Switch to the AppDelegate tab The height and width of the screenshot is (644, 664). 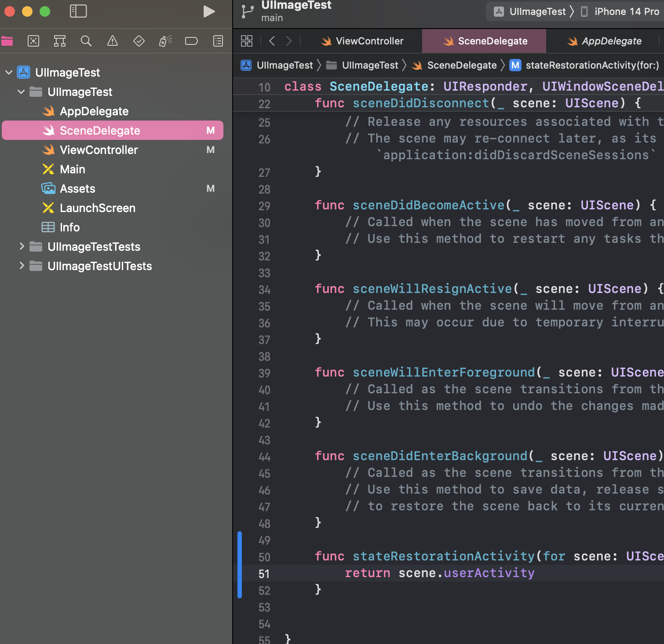click(605, 41)
